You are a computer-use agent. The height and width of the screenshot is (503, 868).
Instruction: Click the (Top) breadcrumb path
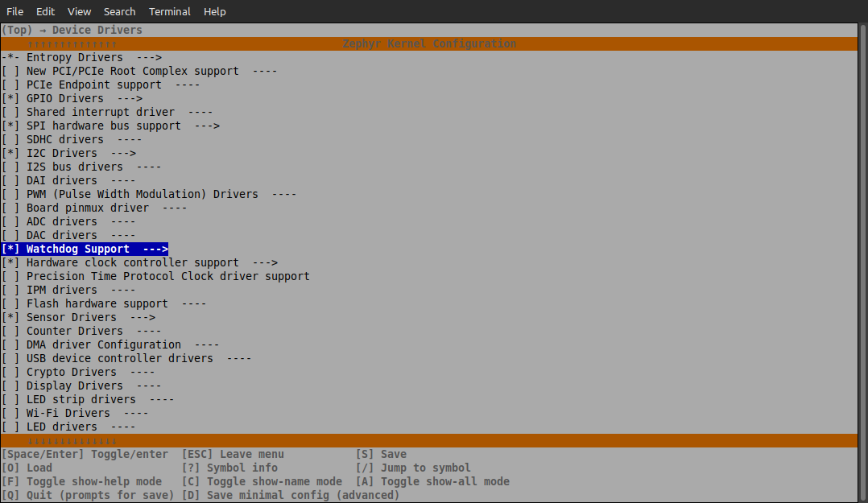tap(17, 30)
